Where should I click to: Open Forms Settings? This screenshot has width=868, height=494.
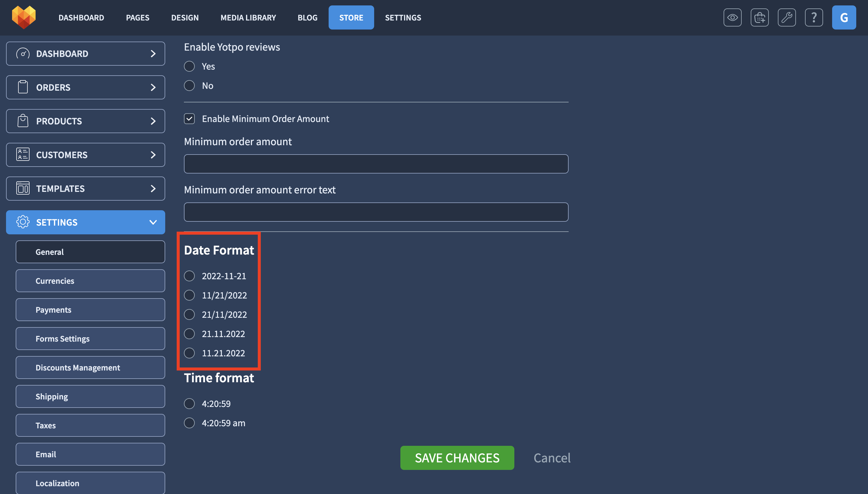click(x=90, y=339)
